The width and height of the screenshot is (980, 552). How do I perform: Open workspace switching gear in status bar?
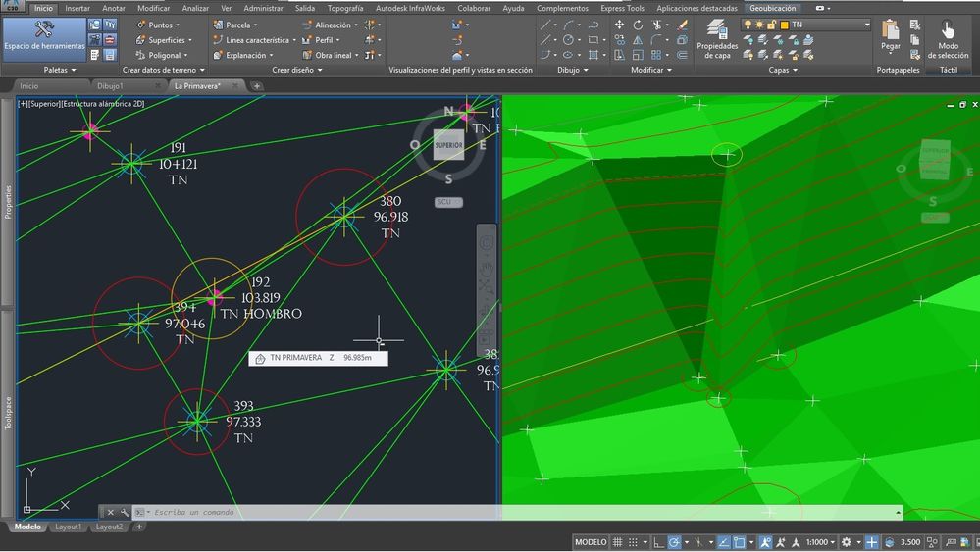click(847, 542)
